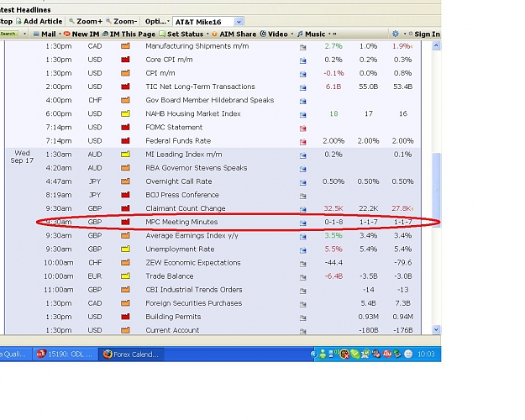Screen dimensions: 525x420
Task: Expand the Opti... options dropdown
Action: tap(157, 22)
